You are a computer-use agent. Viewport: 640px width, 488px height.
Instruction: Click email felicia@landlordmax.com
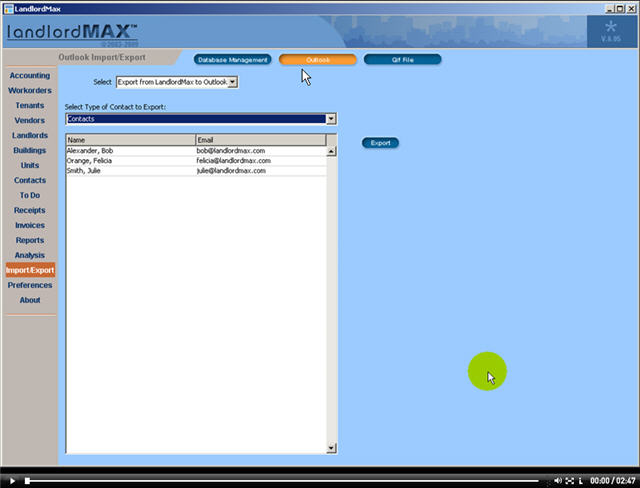233,161
